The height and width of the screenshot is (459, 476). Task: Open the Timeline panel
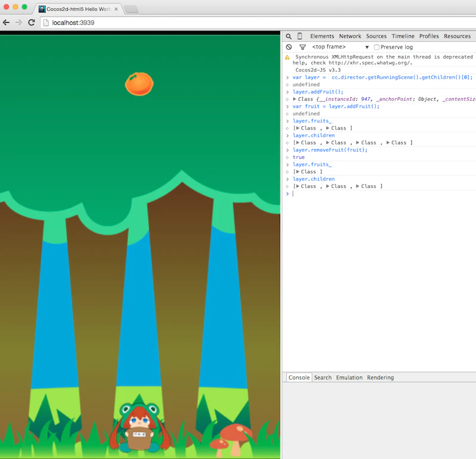tap(403, 36)
